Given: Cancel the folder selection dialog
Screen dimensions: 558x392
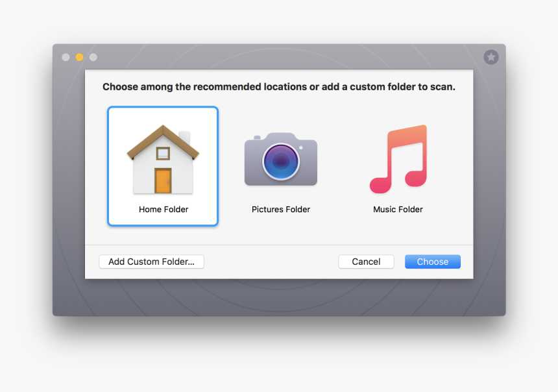Looking at the screenshot, I should 366,262.
